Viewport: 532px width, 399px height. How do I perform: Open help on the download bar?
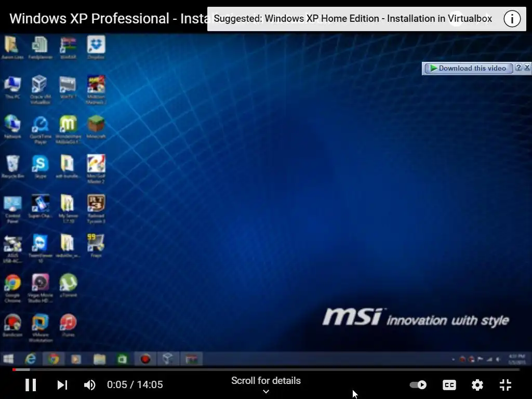(x=518, y=68)
